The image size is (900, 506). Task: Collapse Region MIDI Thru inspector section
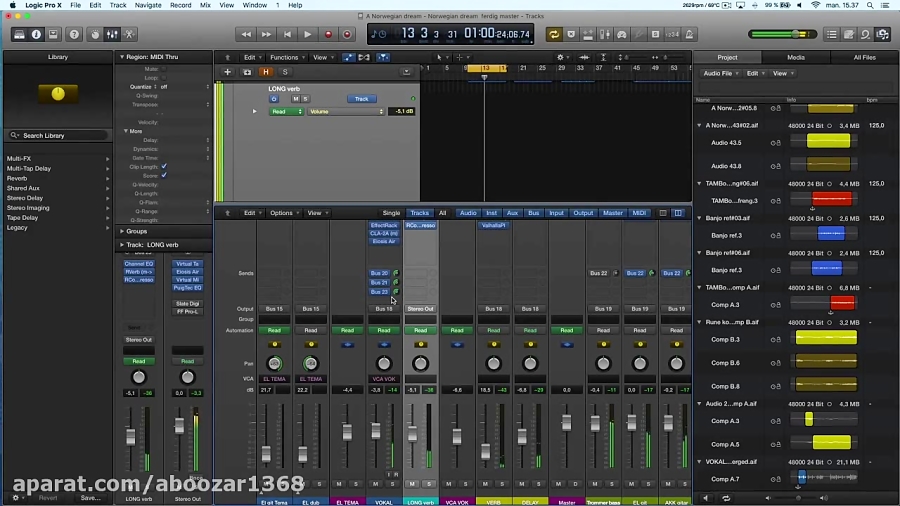pyautogui.click(x=122, y=57)
